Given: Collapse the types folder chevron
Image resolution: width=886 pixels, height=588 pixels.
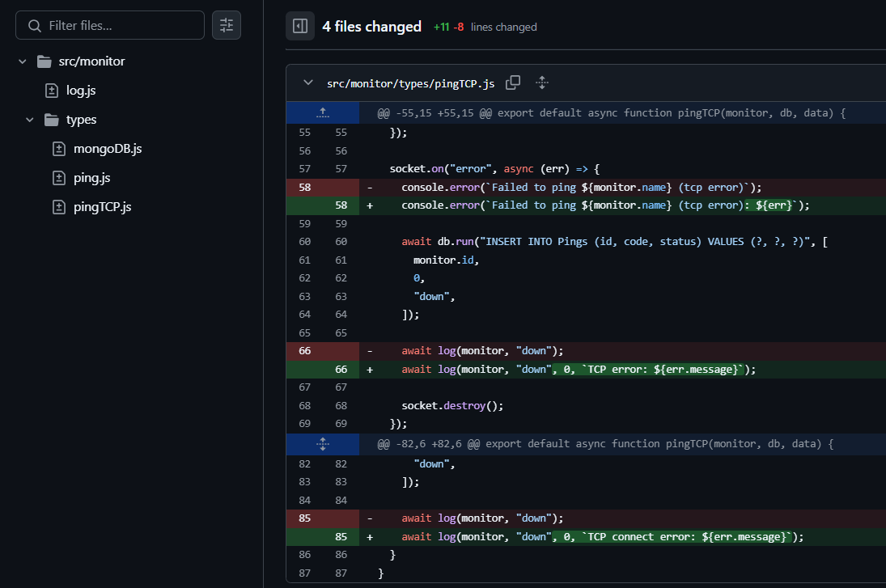Looking at the screenshot, I should pos(30,120).
